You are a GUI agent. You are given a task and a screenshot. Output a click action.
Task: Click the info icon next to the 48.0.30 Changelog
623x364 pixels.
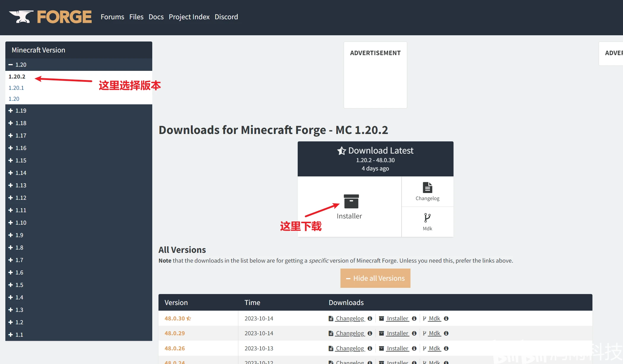coord(370,318)
